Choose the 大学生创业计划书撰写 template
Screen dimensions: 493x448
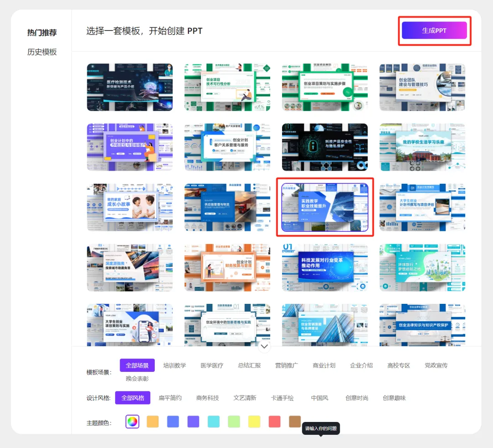pyautogui.click(x=422, y=208)
